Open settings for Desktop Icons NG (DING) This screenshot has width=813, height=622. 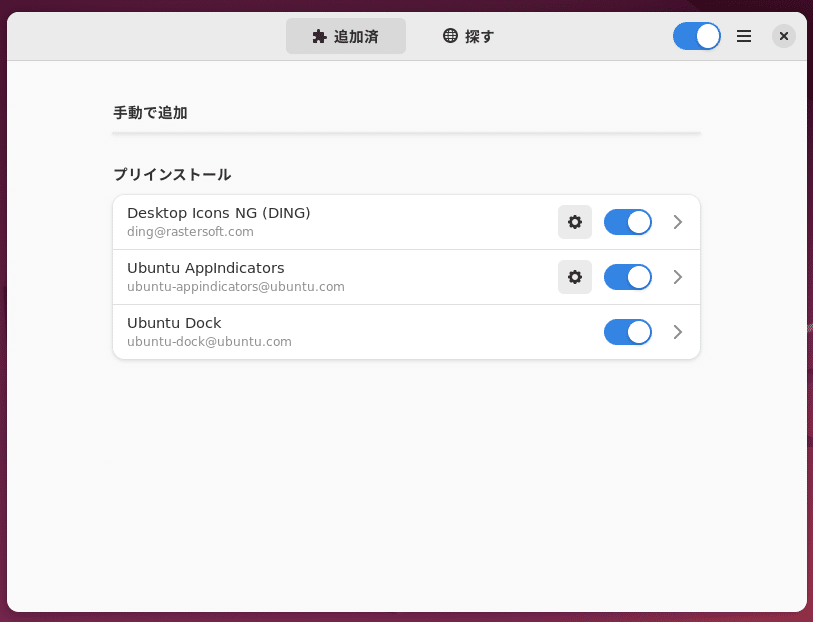574,222
